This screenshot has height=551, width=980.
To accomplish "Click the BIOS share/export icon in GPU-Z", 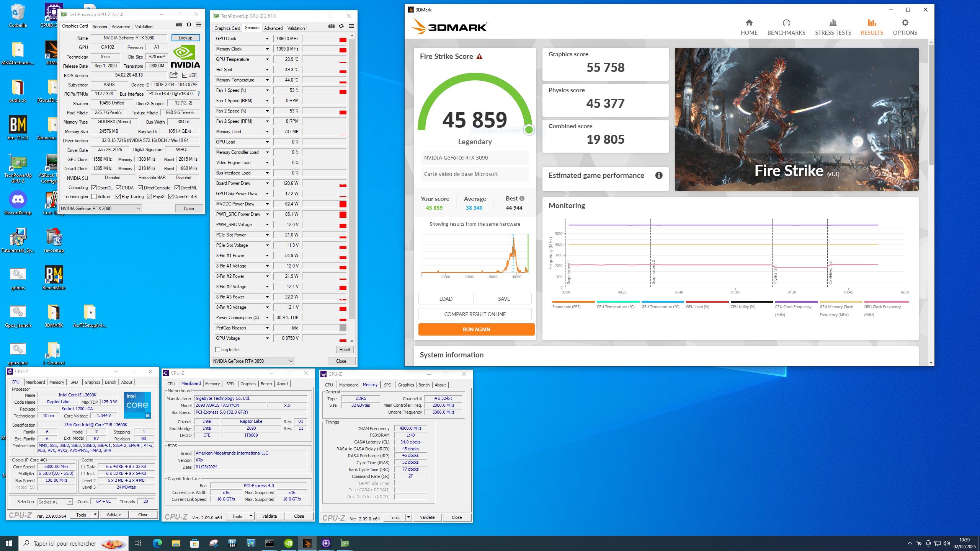I will coord(173,75).
